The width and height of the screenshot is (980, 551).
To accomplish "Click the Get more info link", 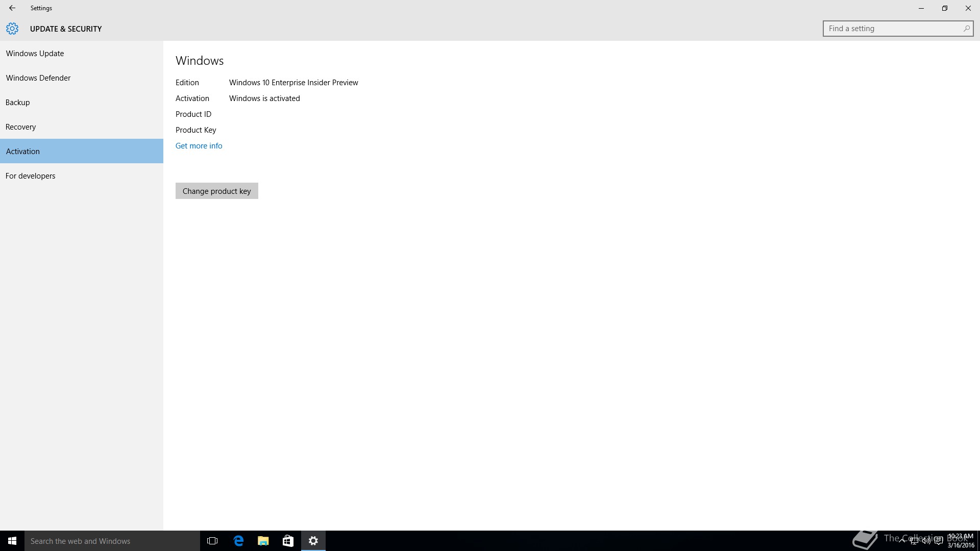I will (199, 146).
